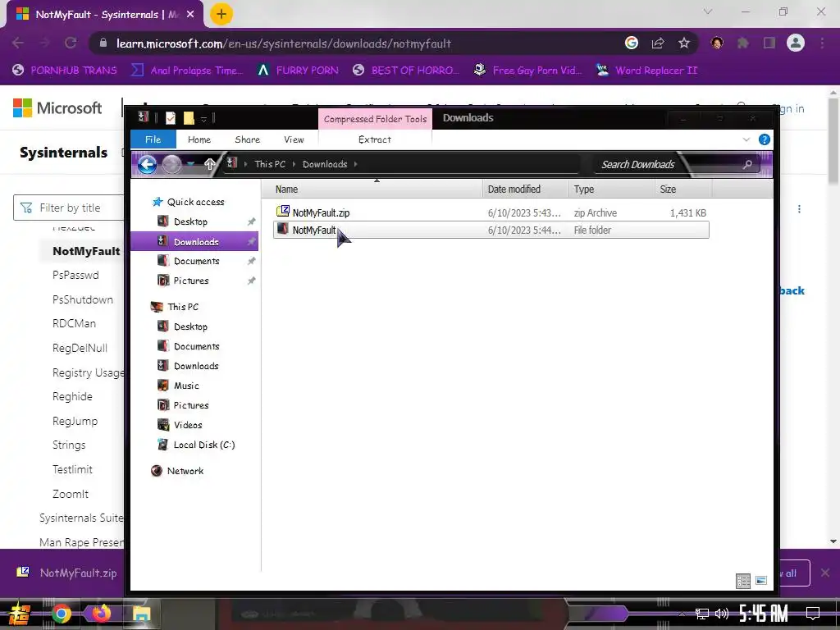Switch to details view icon in Explorer
Image resolution: width=840 pixels, height=630 pixels.
[x=743, y=581]
